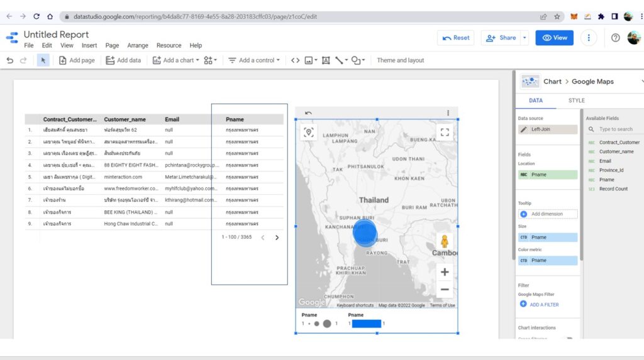Click the Add data button
Image resolution: width=644 pixels, height=360 pixels.
coord(123,60)
